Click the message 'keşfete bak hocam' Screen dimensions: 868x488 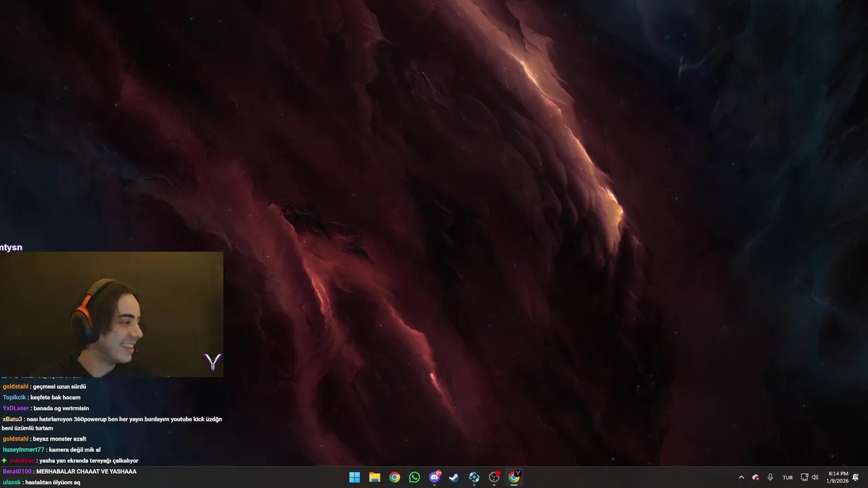tap(56, 397)
